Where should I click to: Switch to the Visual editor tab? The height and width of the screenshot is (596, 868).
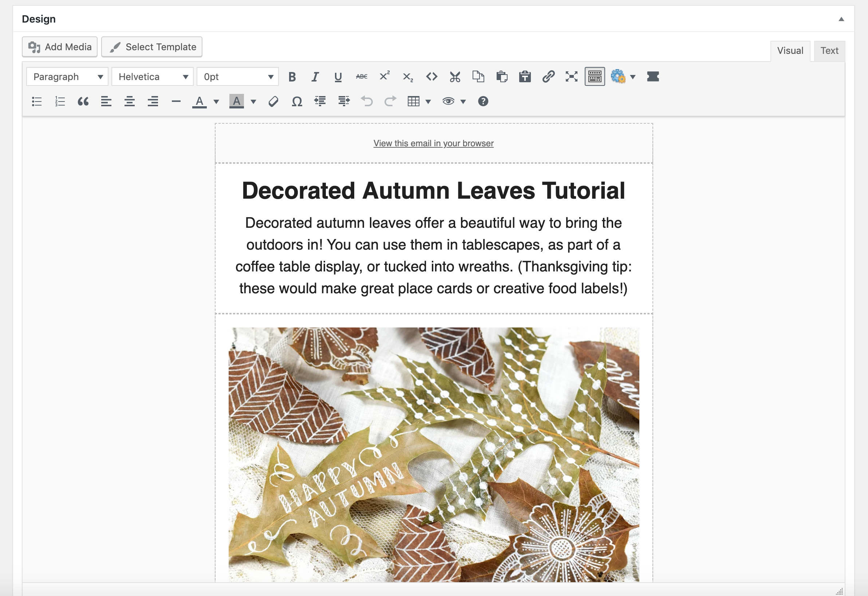click(790, 51)
